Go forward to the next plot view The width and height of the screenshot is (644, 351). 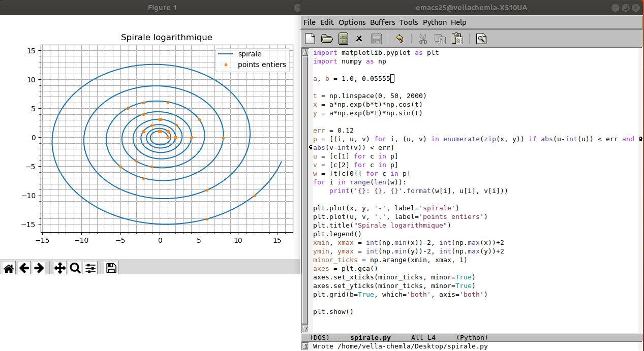click(39, 268)
